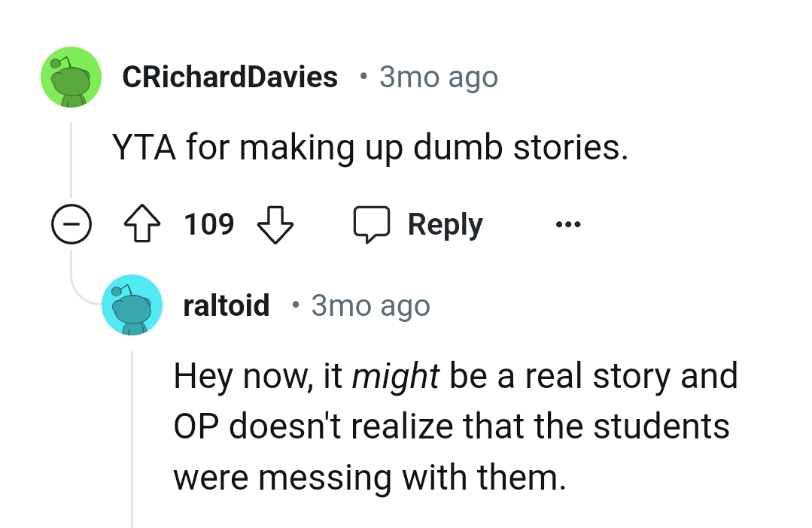Screen dimensions: 812x528
Task: Select the 109 vote count
Action: click(209, 223)
